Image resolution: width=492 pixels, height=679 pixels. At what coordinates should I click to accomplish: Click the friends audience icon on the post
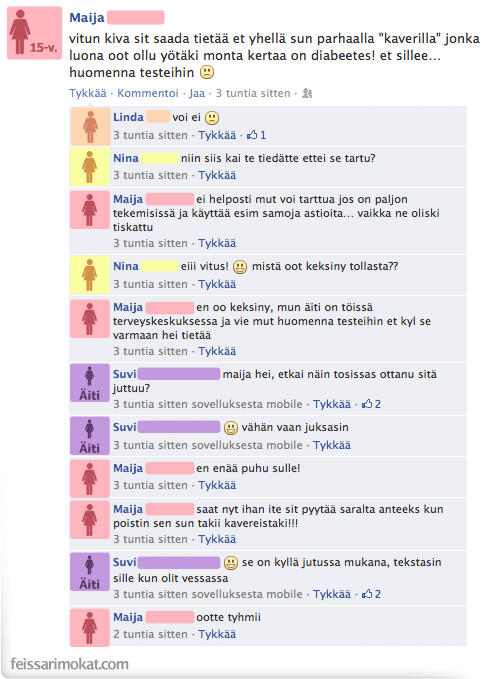pos(307,93)
